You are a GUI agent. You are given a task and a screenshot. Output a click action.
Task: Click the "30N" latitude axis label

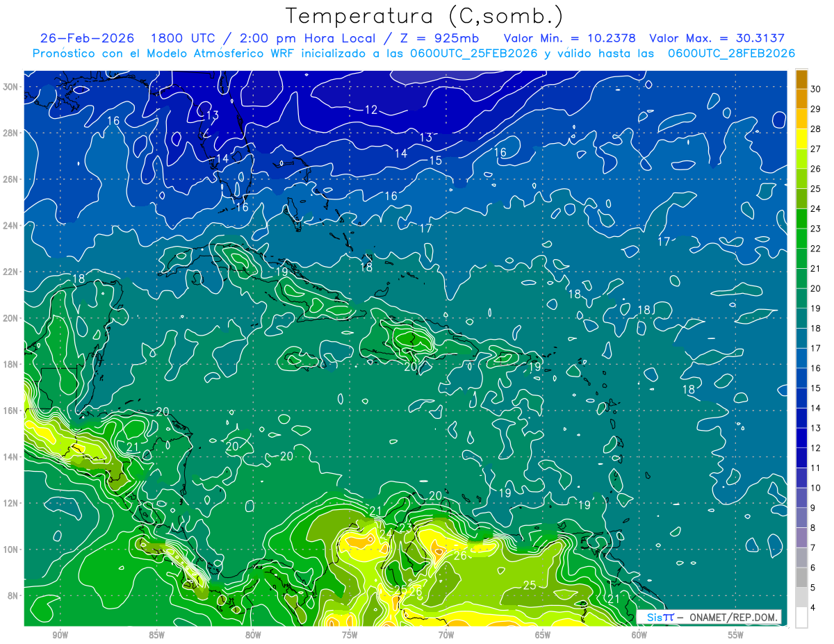tap(10, 87)
